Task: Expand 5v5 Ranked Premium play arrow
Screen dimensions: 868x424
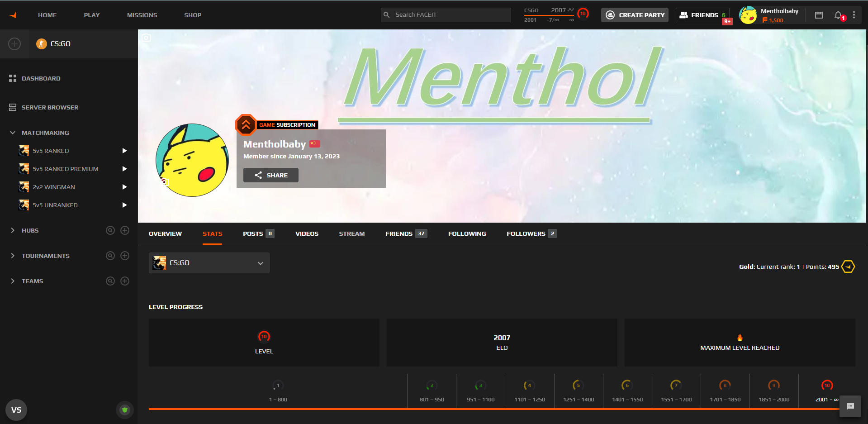Action: tap(124, 169)
